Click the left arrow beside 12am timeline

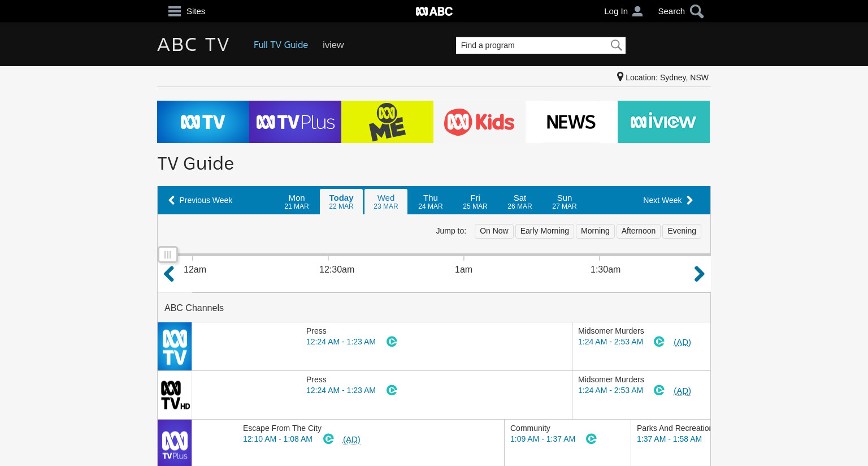point(169,274)
